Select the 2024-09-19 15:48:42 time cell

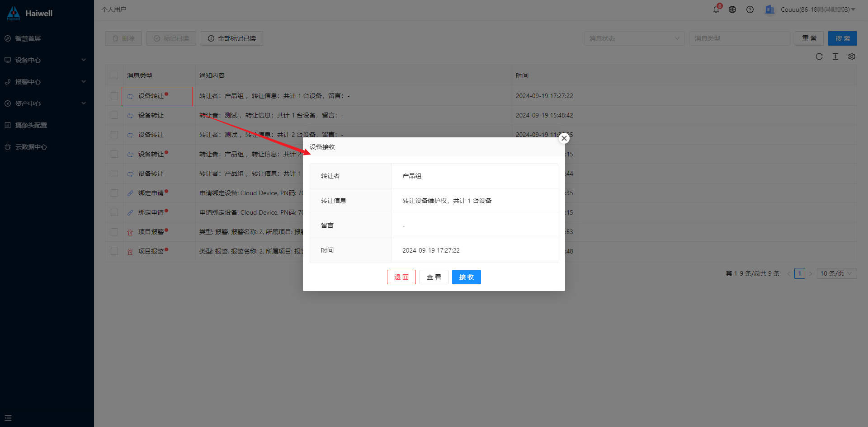click(544, 115)
